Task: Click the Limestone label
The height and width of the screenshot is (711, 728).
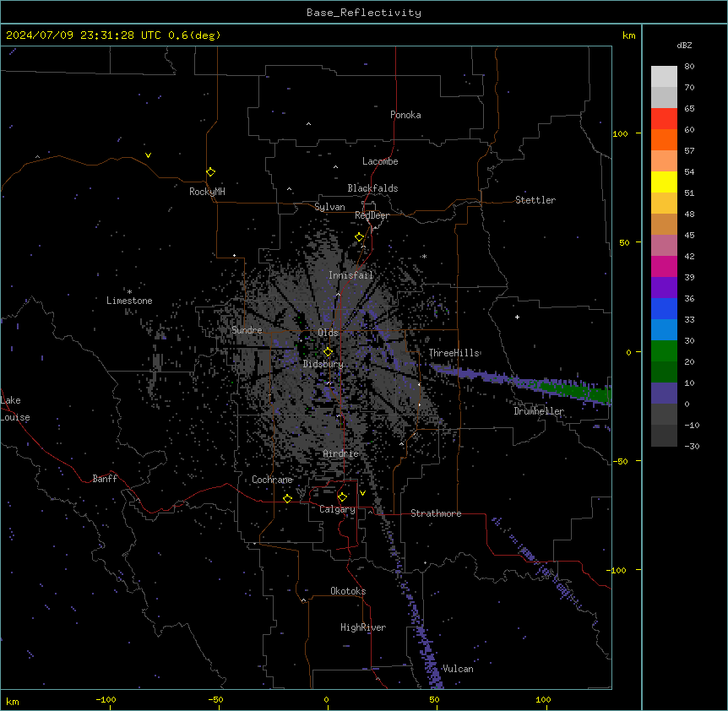Action: 129,301
